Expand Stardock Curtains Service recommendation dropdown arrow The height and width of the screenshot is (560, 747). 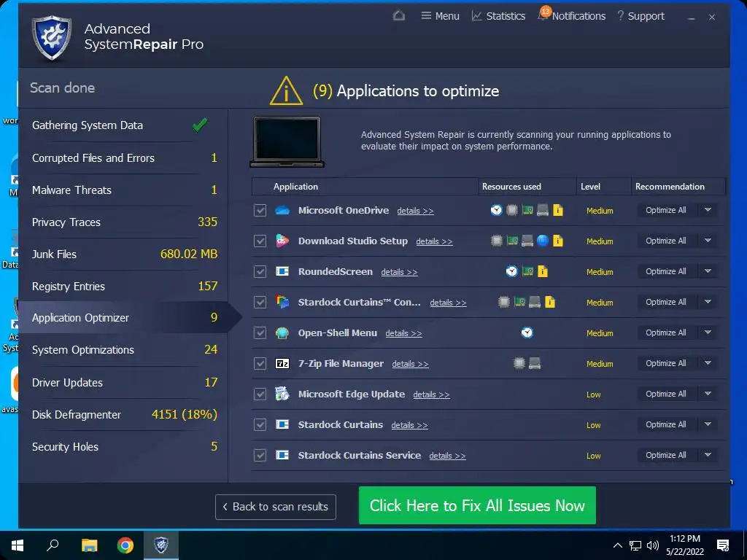click(708, 455)
